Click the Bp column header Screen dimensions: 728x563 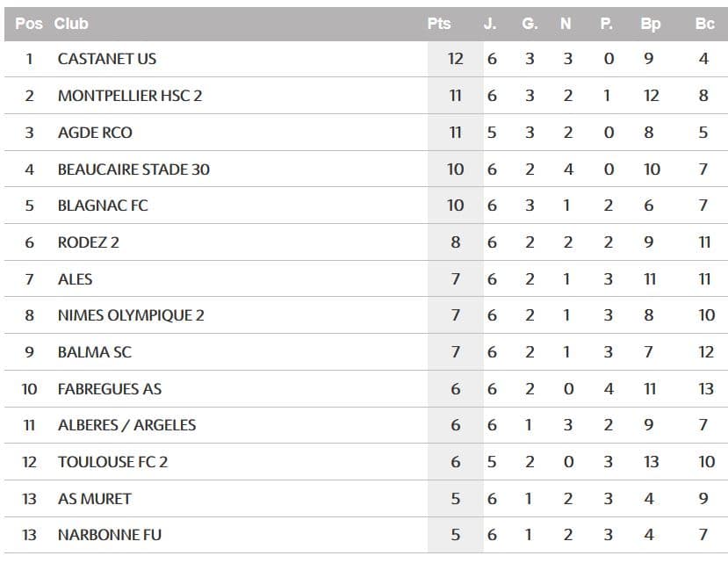[x=651, y=25]
